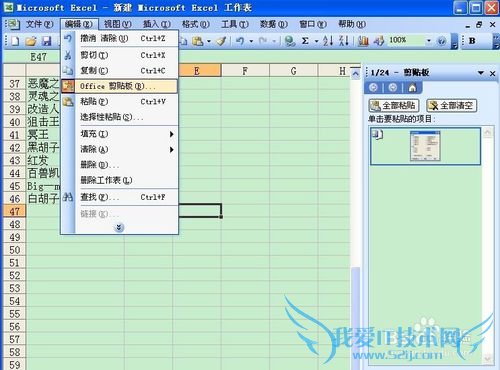Open the 100% zoom dropdown
This screenshot has width=500, height=370.
429,41
